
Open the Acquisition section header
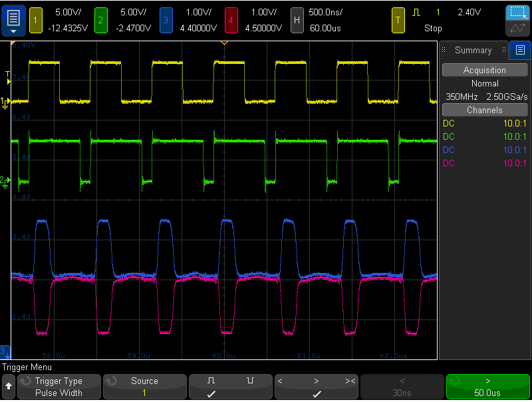(485, 70)
